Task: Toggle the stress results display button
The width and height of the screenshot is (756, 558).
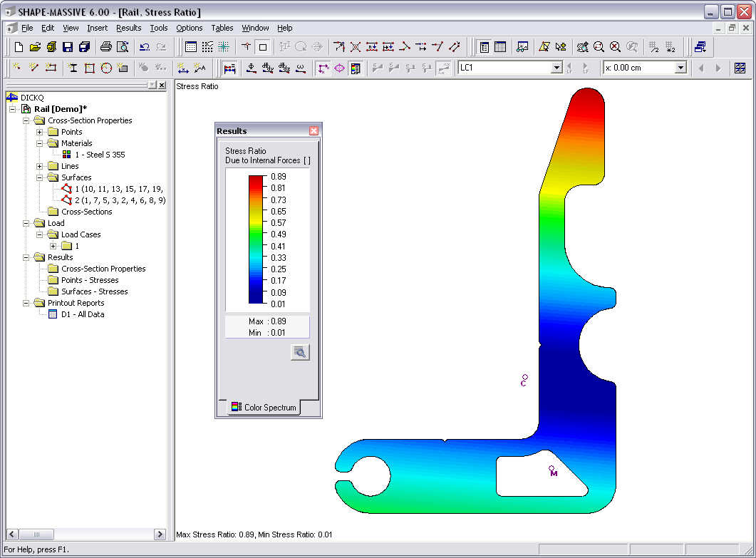Action: (230, 68)
